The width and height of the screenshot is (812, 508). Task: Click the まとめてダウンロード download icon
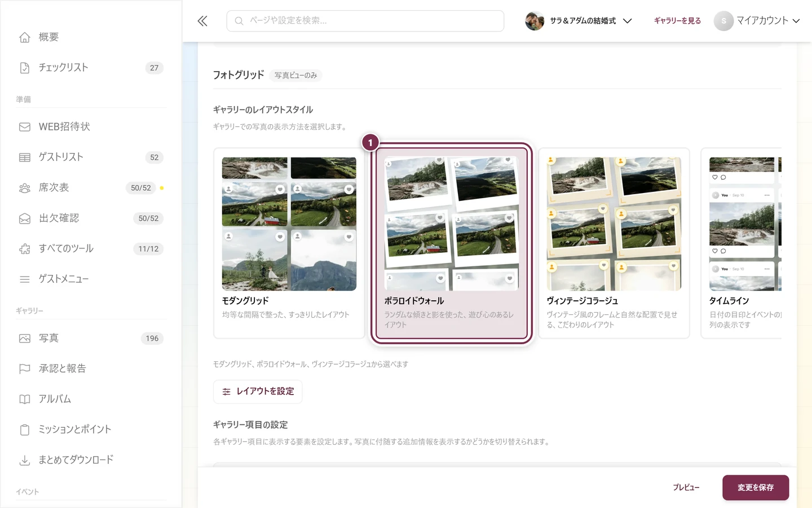tap(25, 461)
